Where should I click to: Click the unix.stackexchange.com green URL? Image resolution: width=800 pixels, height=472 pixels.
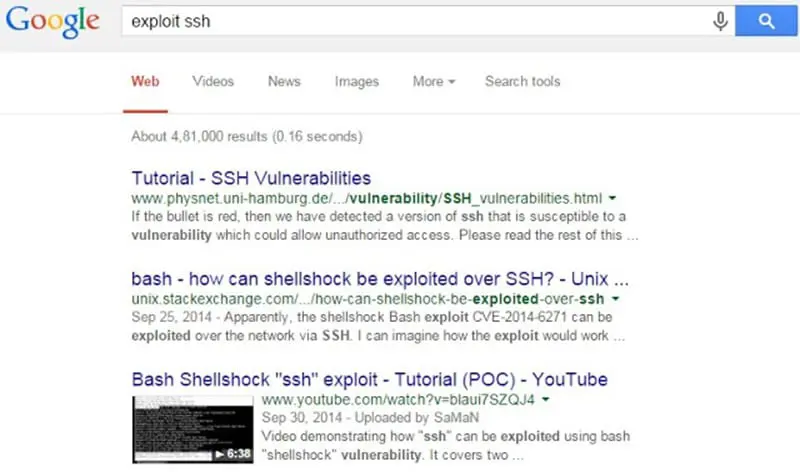[368, 299]
